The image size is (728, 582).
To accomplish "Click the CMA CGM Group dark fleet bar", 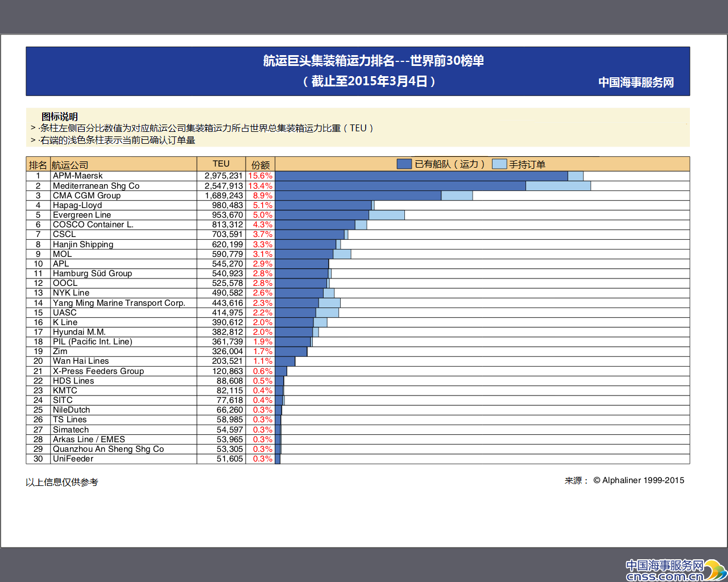I will click(358, 196).
